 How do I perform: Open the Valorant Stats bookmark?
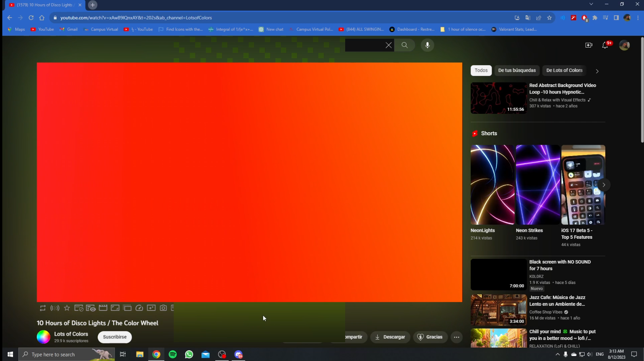pyautogui.click(x=514, y=29)
